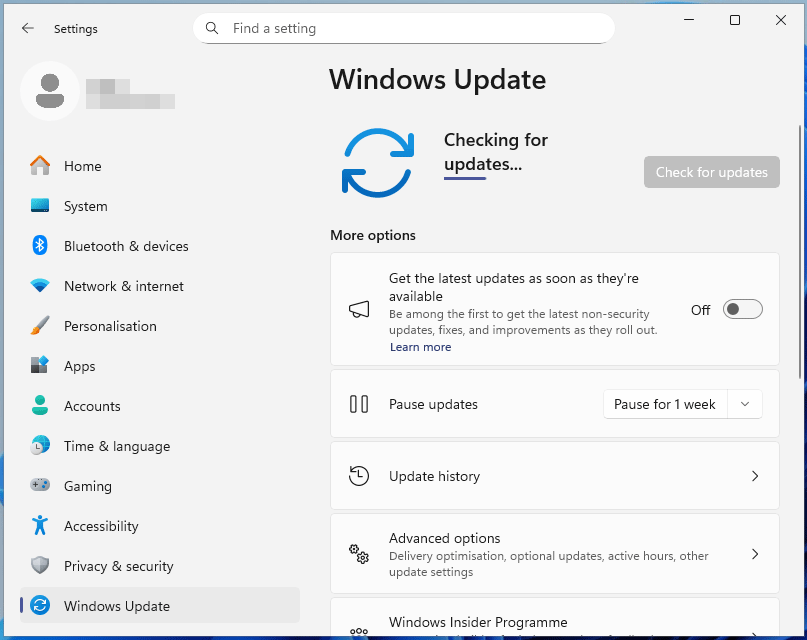807x640 pixels.
Task: Open System settings
Action: tap(160, 206)
